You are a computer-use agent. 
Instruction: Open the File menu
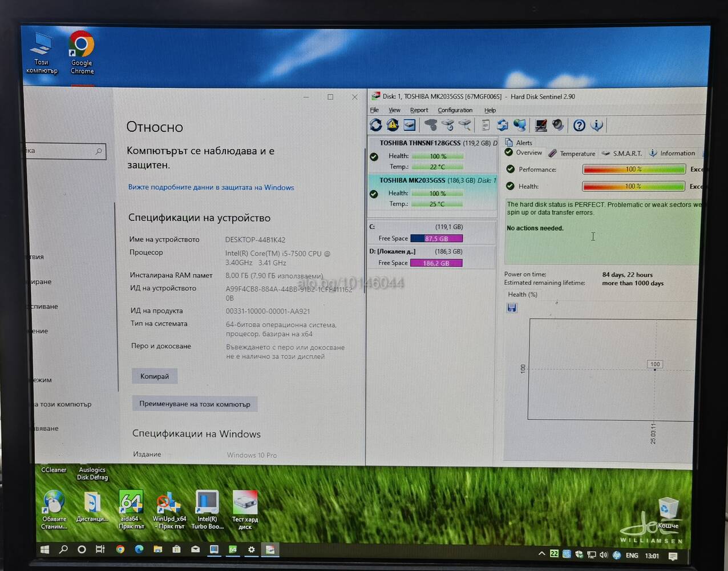coord(374,110)
